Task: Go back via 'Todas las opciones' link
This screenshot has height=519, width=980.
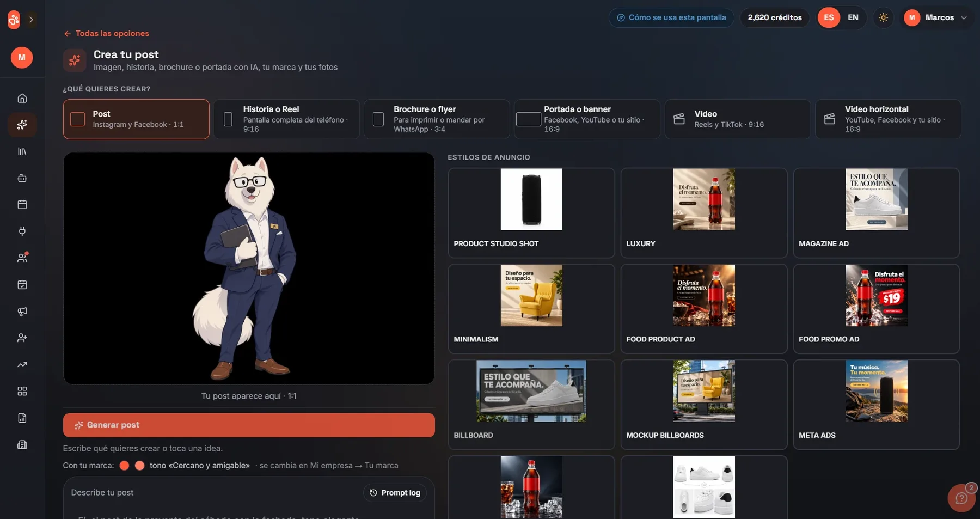Action: coord(107,33)
